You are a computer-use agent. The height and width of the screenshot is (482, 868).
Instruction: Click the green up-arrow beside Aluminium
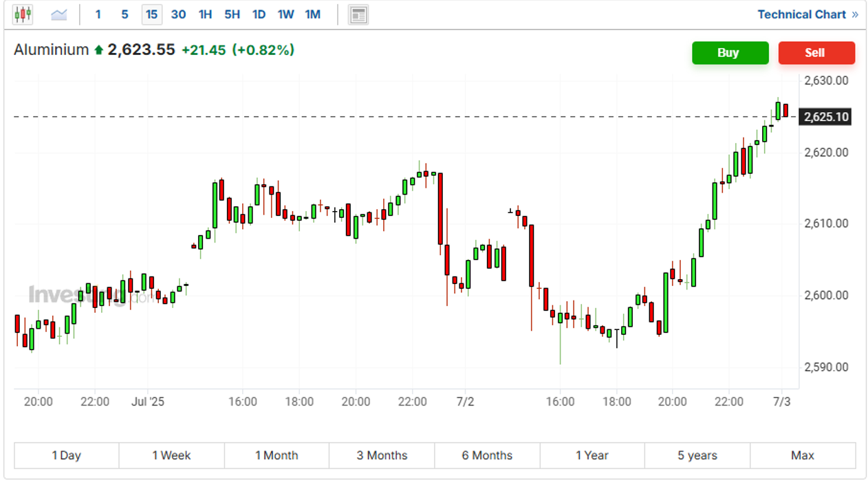pos(98,50)
